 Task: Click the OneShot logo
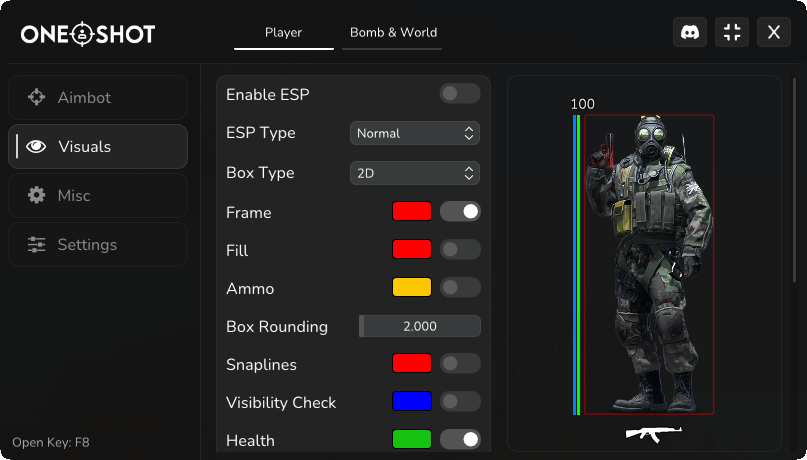(x=88, y=34)
